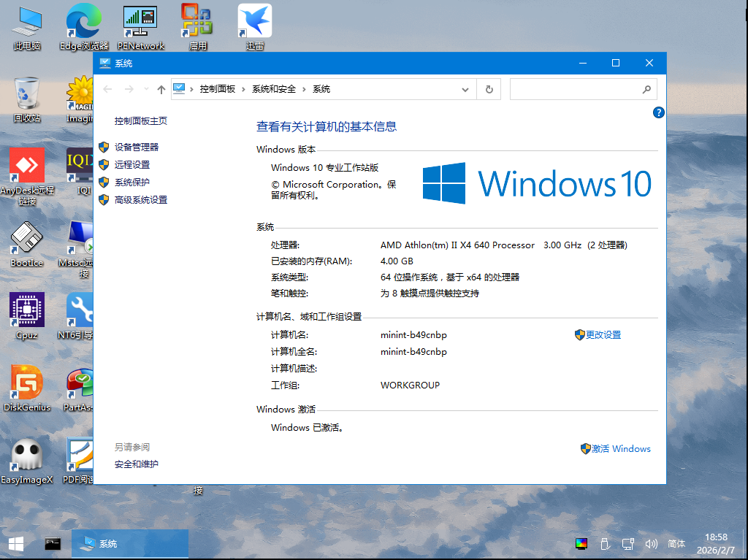The width and height of the screenshot is (748, 560).
Task: Expand the address bar dropdown
Action: click(x=465, y=89)
